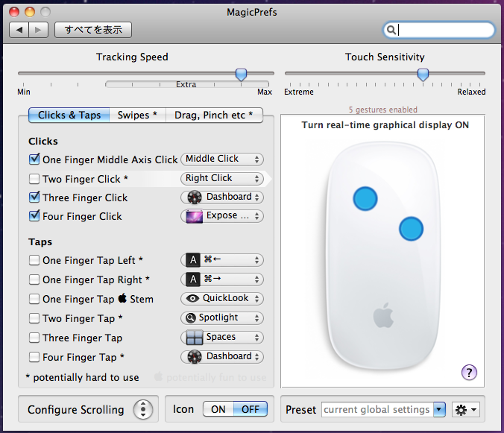Open the Right Click action dropdown
Screen dimensions: 504x433
pos(222,178)
